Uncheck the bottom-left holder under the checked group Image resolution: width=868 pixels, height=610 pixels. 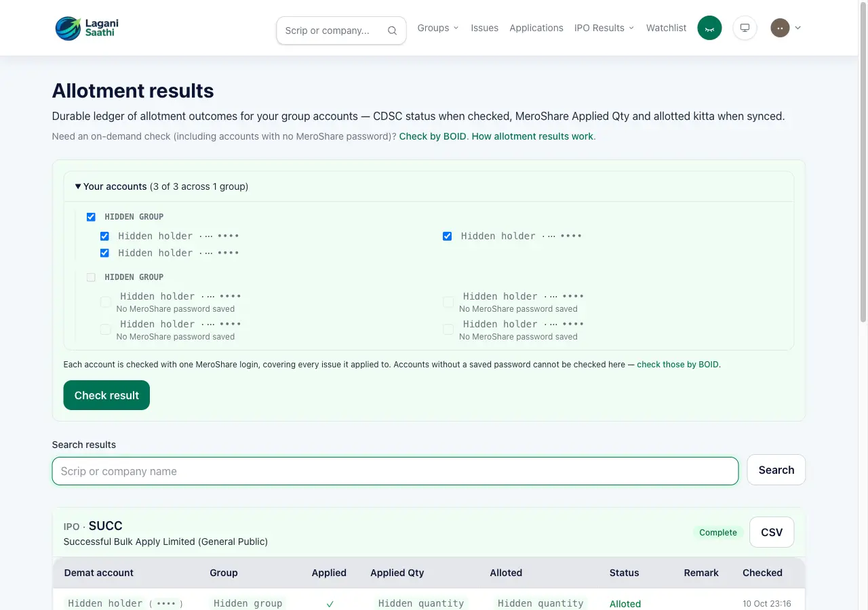(104, 253)
